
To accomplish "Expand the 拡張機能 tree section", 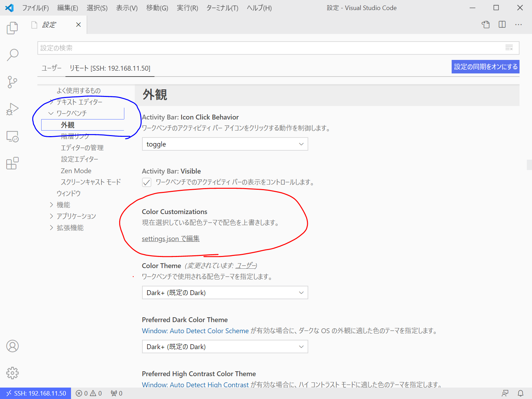I will coord(51,228).
